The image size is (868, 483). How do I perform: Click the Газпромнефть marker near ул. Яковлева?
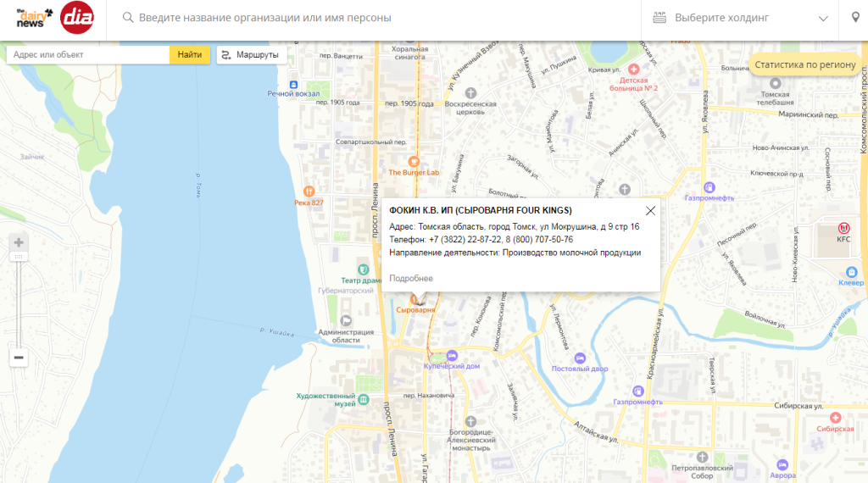coord(709,187)
